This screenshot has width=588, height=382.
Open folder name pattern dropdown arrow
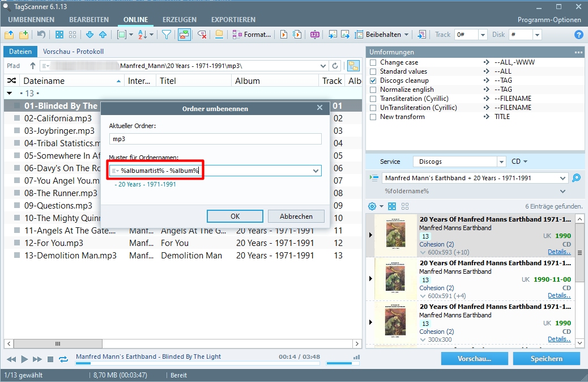pos(316,171)
